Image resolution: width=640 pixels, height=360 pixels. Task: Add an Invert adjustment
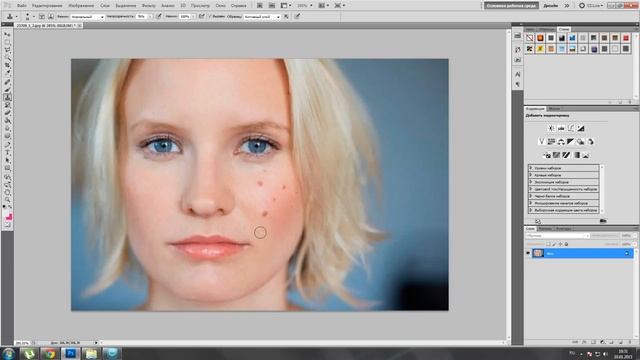[548, 155]
